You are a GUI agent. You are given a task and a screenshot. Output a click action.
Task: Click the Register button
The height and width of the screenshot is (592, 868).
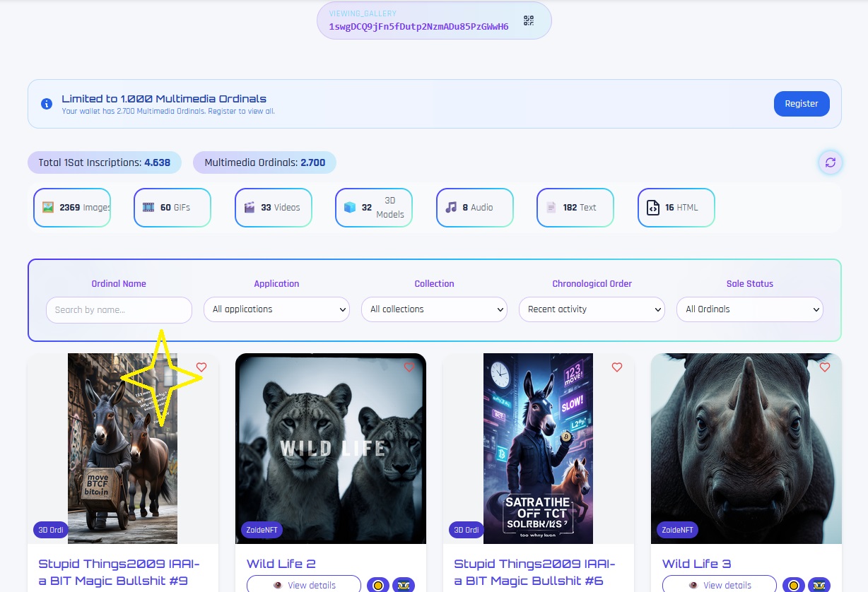pos(802,104)
